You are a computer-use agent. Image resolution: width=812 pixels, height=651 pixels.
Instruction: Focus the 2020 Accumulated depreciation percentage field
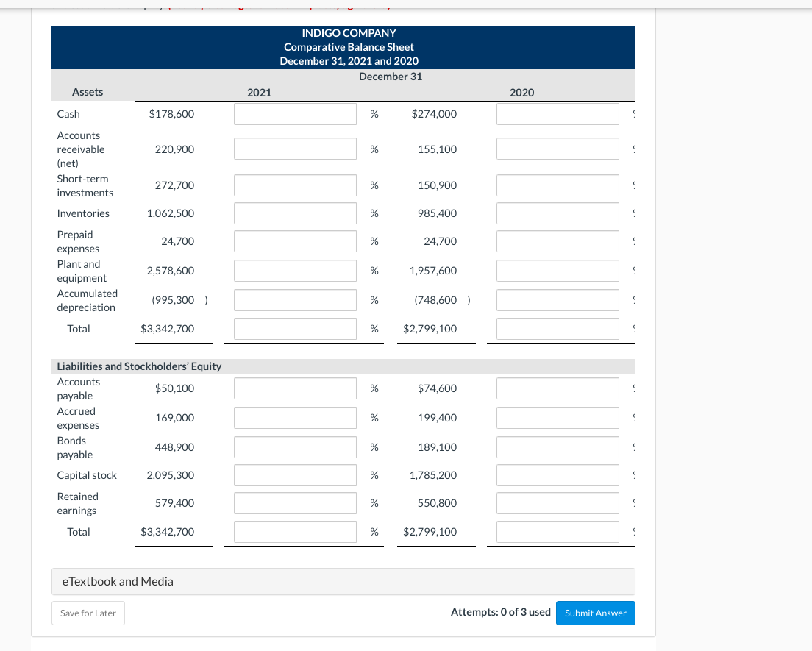tap(558, 300)
